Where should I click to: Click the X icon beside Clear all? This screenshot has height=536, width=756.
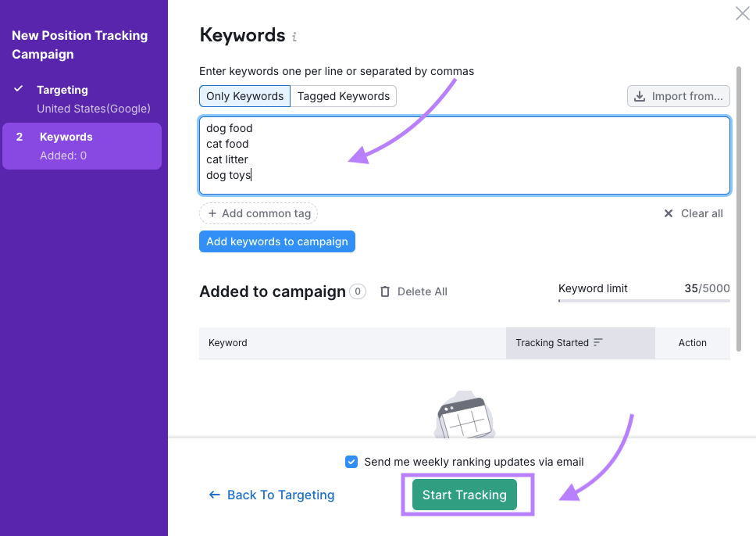click(668, 213)
